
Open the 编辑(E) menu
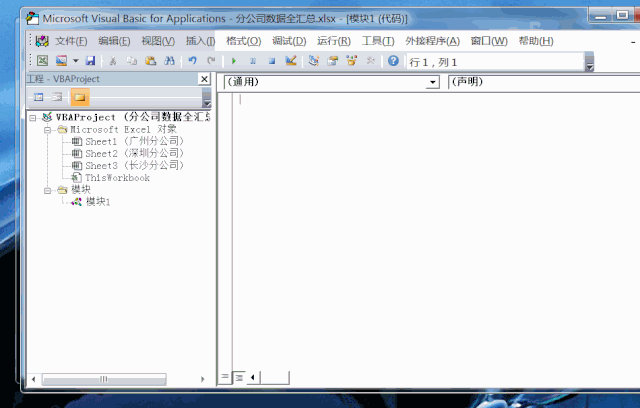[114, 41]
